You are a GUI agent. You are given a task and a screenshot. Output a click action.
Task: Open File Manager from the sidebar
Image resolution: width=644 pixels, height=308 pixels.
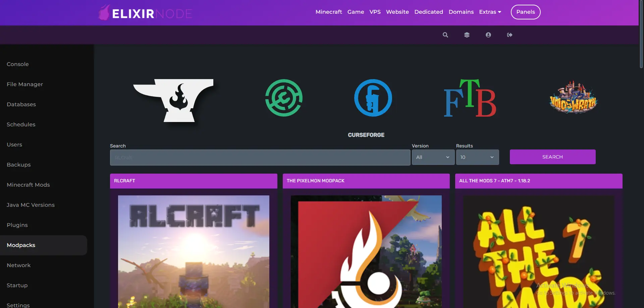pos(24,84)
